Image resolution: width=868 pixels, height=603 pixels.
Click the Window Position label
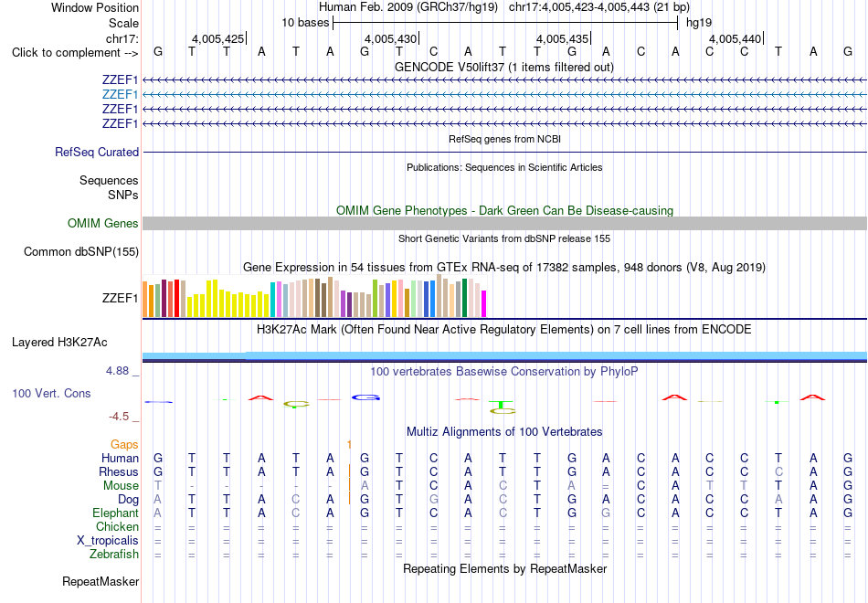tap(95, 7)
